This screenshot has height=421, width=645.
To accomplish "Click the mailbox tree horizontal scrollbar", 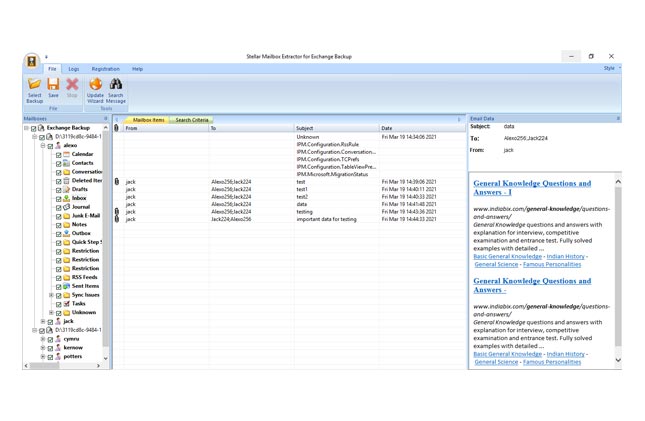I will coord(62,365).
